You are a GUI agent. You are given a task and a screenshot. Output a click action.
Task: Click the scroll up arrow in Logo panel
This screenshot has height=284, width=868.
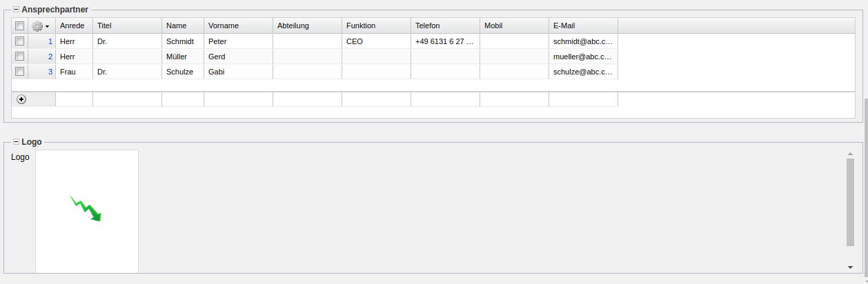click(850, 154)
